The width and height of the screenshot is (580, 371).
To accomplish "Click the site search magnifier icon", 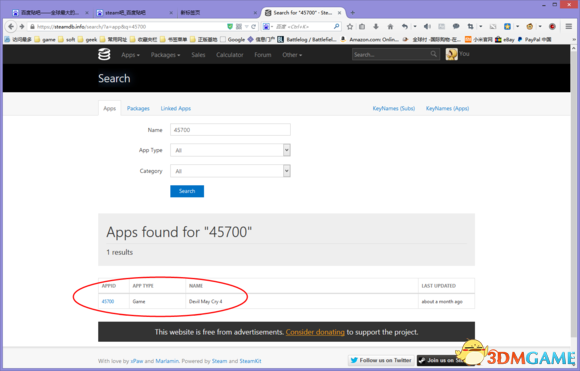I will (434, 54).
